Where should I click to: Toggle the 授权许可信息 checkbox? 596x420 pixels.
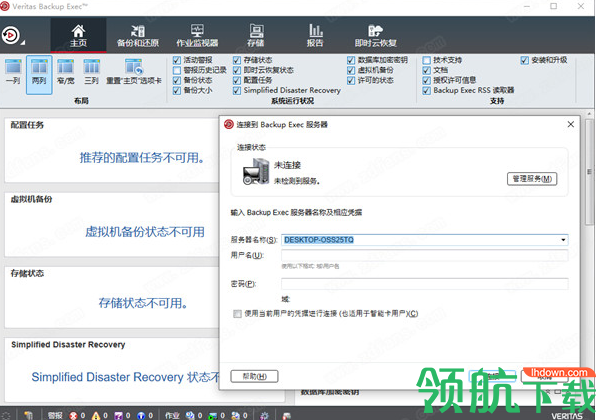click(x=426, y=81)
